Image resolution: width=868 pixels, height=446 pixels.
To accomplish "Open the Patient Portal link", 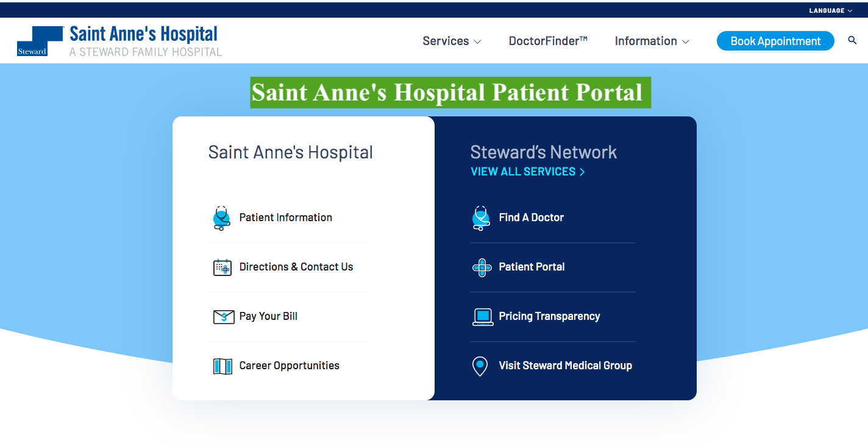I will pos(532,267).
